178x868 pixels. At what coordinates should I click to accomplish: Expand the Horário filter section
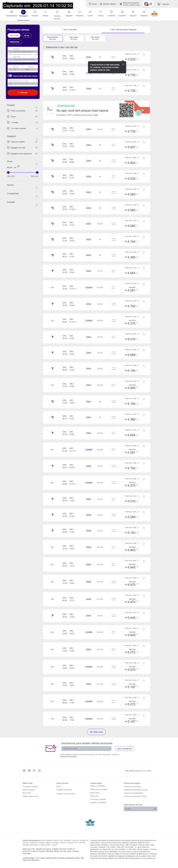(36, 188)
